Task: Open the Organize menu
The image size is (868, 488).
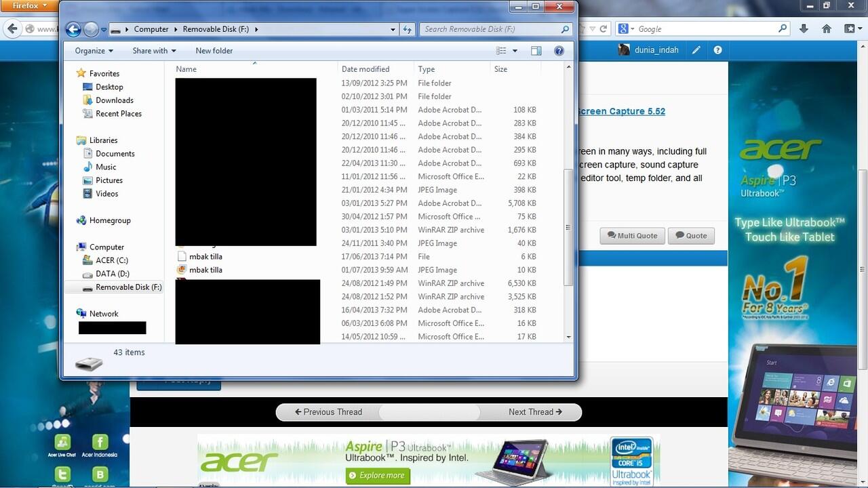Action: coord(94,51)
